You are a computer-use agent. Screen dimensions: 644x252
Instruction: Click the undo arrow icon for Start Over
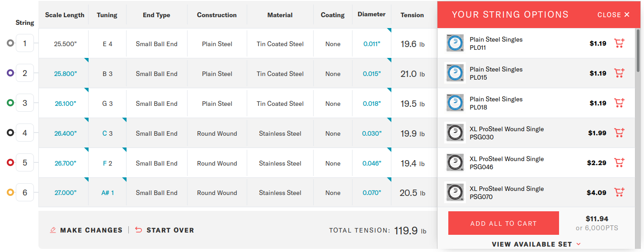tap(138, 230)
